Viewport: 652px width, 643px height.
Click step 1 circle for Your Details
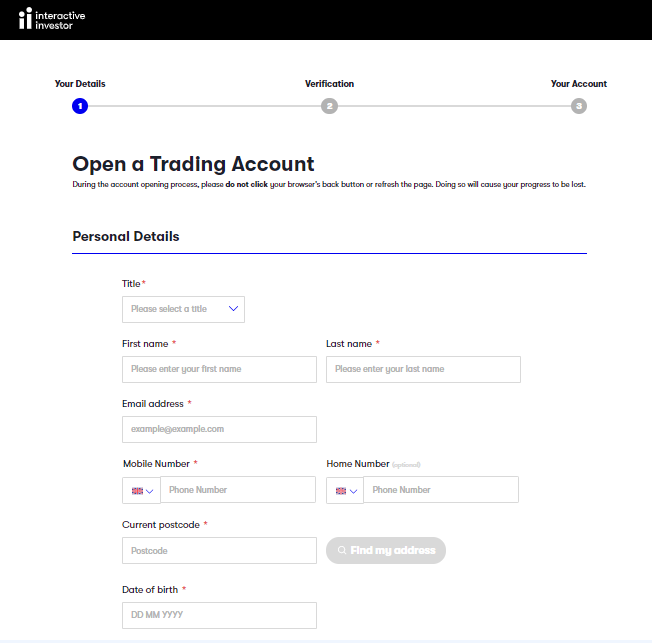click(80, 106)
